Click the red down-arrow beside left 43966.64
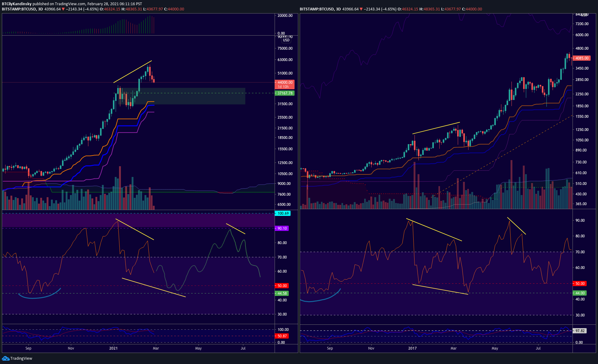Screen dimensions: 598x364 [63, 9]
